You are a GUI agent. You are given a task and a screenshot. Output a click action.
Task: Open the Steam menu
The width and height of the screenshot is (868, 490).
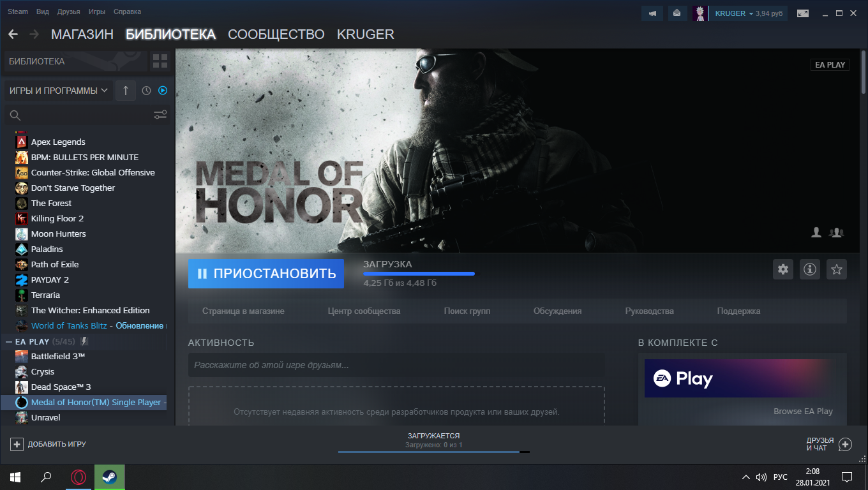click(18, 12)
